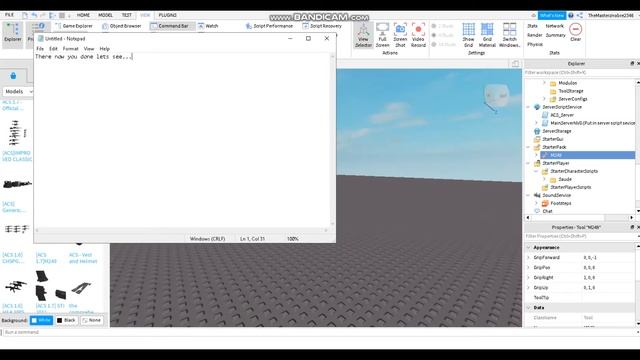Open Script Performance panel
Image resolution: width=640 pixels, height=360 pixels.
[x=269, y=26]
